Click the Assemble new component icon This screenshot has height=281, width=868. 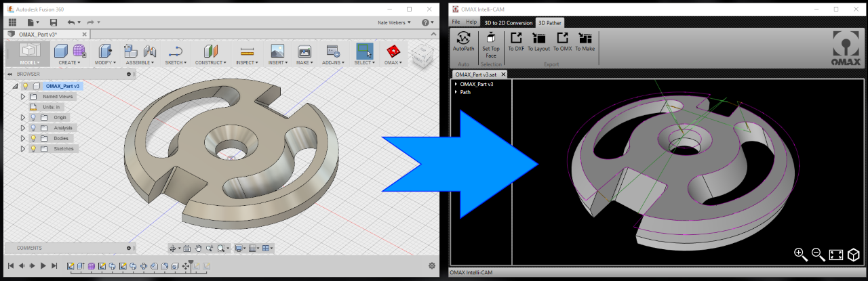131,51
